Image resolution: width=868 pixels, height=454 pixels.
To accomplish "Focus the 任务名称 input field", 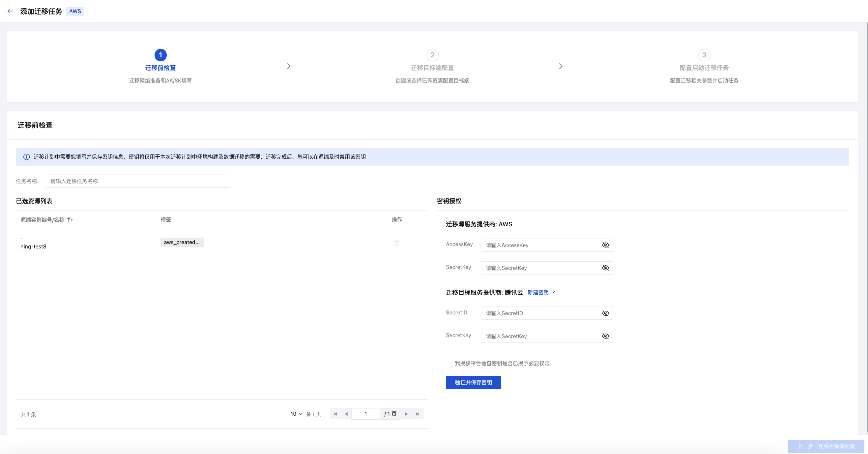I will (138, 181).
